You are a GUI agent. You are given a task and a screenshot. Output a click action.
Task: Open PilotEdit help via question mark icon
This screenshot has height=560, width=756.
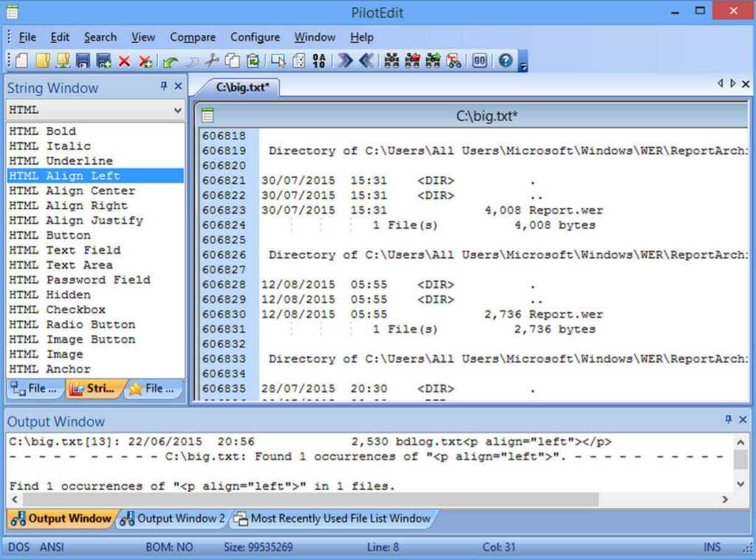pos(504,61)
